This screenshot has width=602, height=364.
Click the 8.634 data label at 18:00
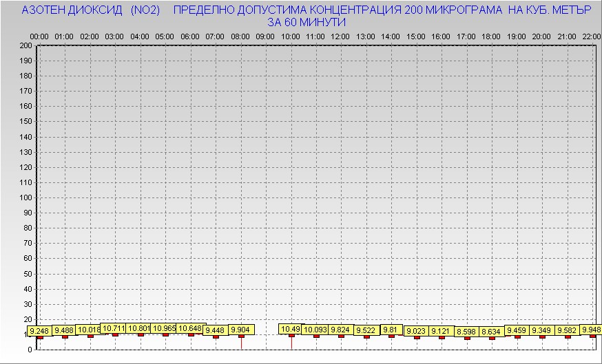491,331
